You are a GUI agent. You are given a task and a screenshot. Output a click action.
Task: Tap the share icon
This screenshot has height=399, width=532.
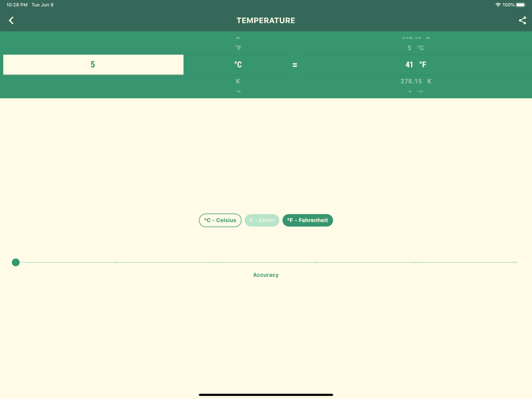pos(522,20)
